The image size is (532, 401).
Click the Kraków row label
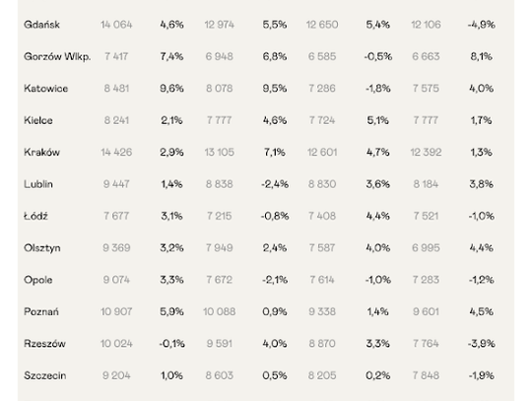41,153
